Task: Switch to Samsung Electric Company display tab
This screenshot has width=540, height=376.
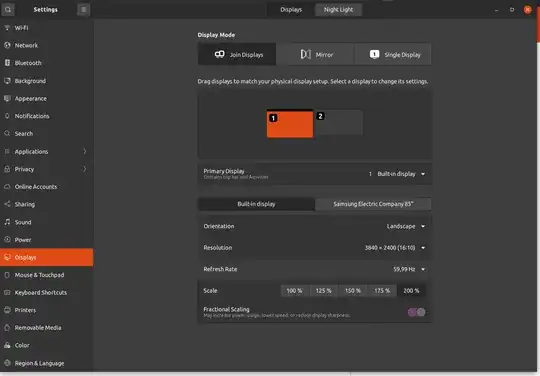Action: tap(373, 204)
